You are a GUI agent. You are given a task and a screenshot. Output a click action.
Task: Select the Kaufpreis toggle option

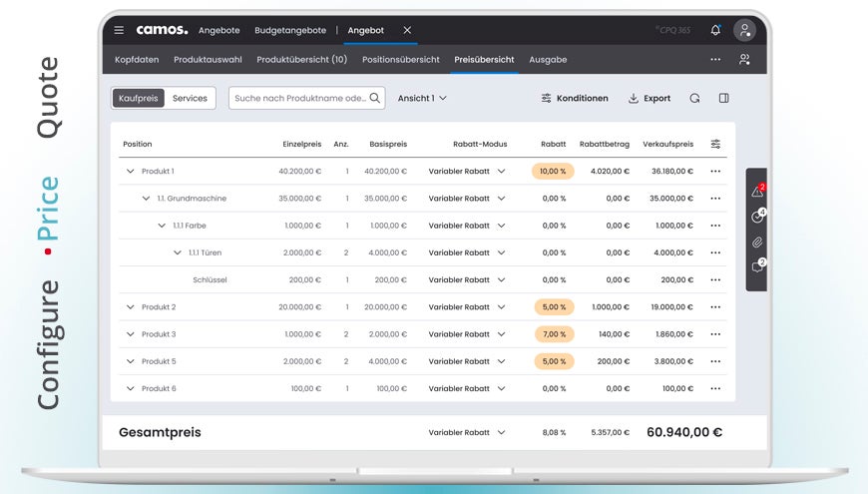139,98
